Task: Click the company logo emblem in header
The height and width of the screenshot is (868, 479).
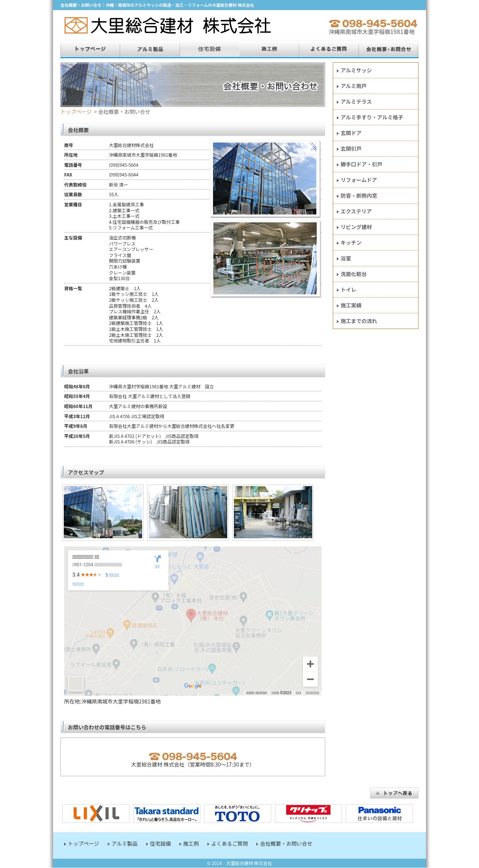Action: [x=76, y=25]
